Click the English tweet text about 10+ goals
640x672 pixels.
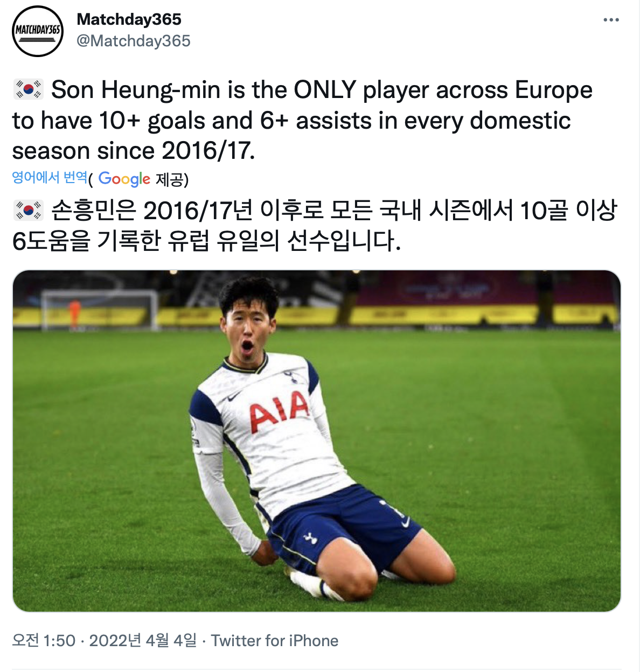click(x=303, y=120)
